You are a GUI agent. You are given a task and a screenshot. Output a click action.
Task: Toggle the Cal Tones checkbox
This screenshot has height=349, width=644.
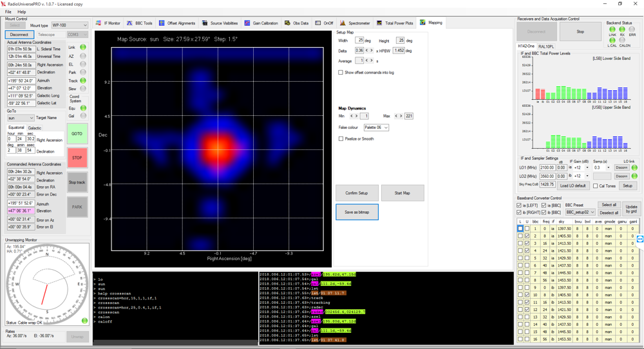pyautogui.click(x=596, y=186)
